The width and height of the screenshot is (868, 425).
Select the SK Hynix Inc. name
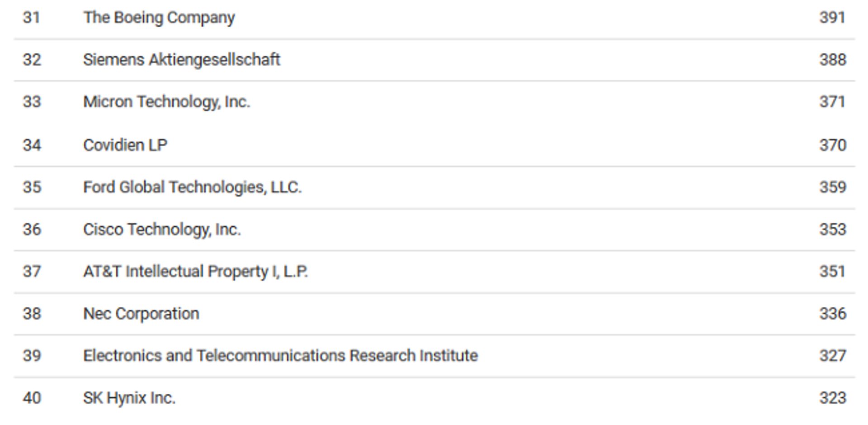tap(129, 398)
